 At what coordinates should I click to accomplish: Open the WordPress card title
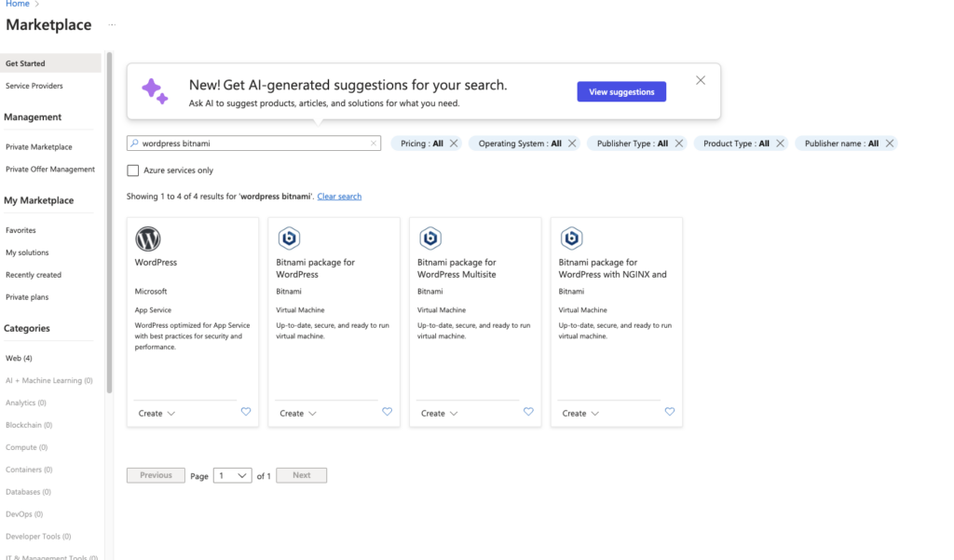tap(156, 263)
